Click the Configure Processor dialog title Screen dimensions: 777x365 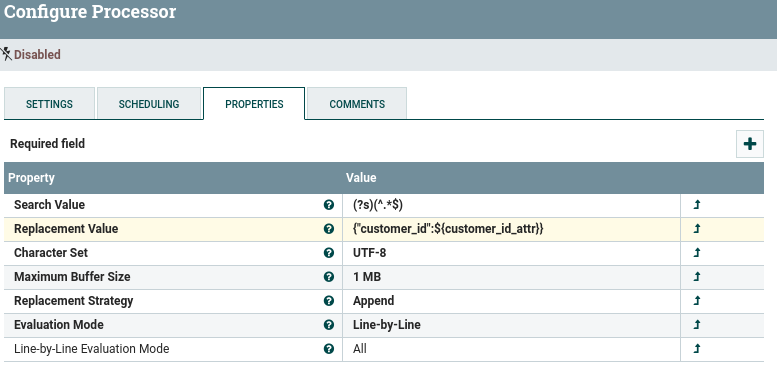(x=90, y=12)
